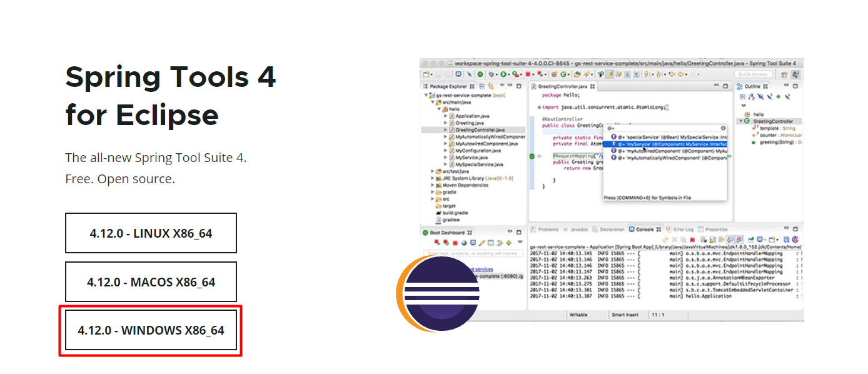
Task: Select MySpecialService.java in the tree
Action: pyautogui.click(x=477, y=164)
